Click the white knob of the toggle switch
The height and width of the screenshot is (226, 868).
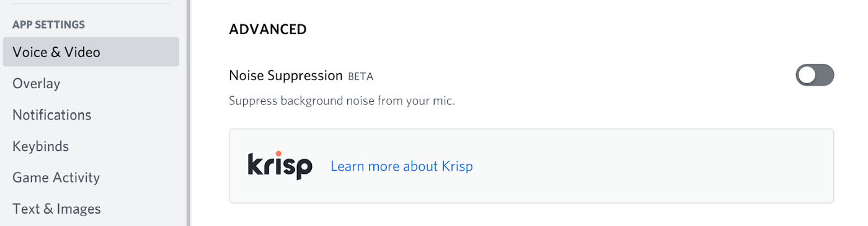pos(807,75)
